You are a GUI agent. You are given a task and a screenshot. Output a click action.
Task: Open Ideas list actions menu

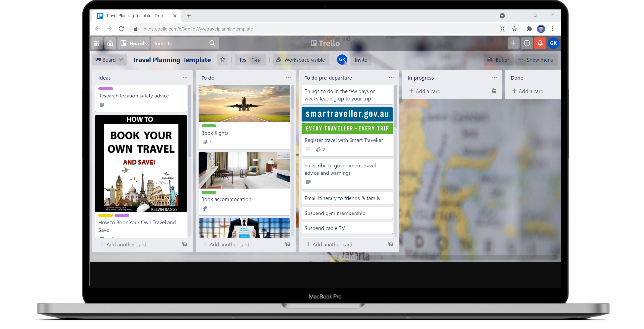coord(185,77)
